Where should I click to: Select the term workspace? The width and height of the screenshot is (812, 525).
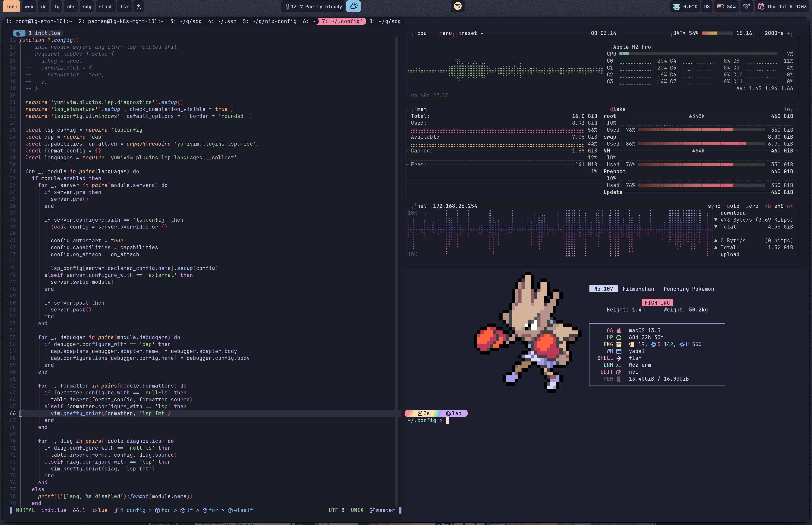11,7
